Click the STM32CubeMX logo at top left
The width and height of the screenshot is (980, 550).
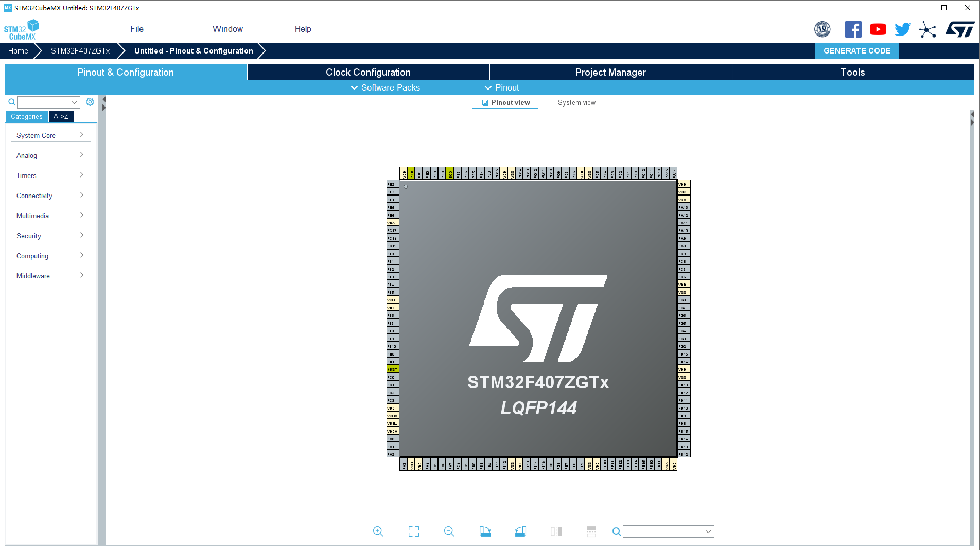(x=22, y=29)
